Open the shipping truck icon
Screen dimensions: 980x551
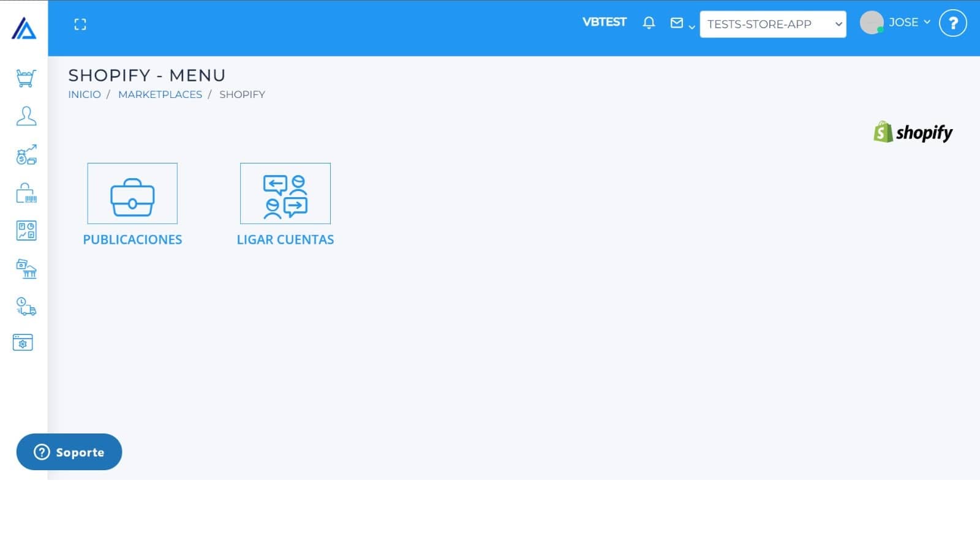tap(24, 307)
